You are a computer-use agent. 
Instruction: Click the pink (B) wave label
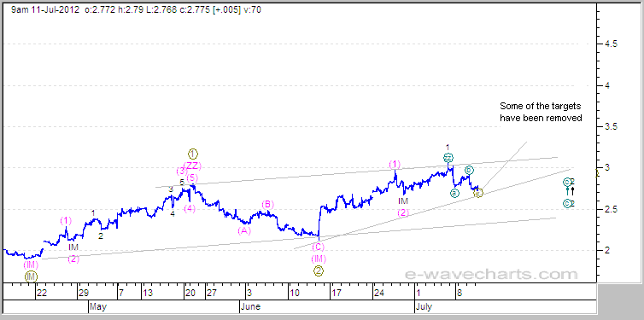[268, 204]
